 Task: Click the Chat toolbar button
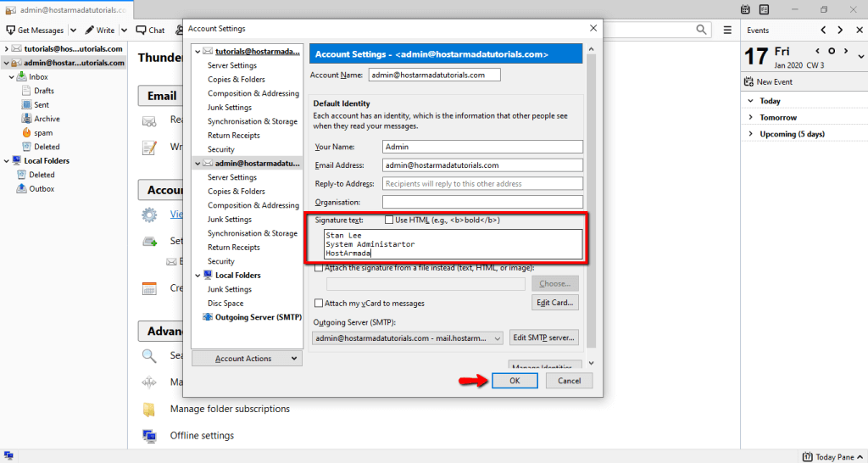(151, 31)
